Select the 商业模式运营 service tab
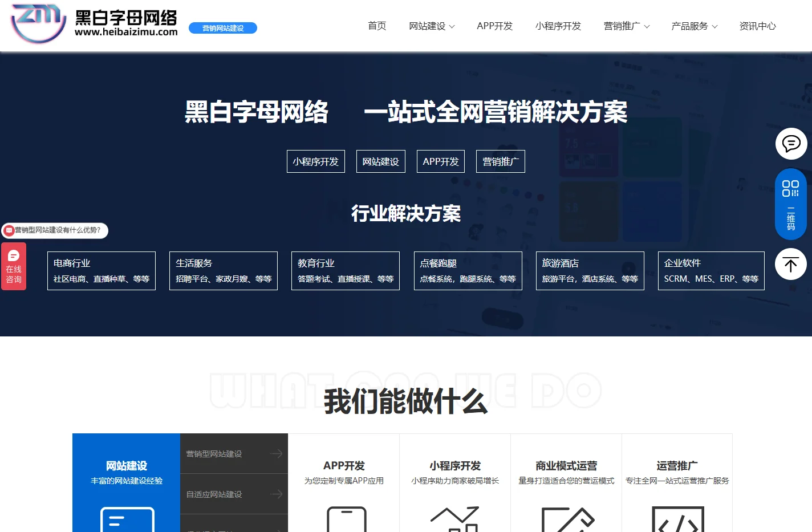The width and height of the screenshot is (812, 532). pyautogui.click(x=566, y=483)
